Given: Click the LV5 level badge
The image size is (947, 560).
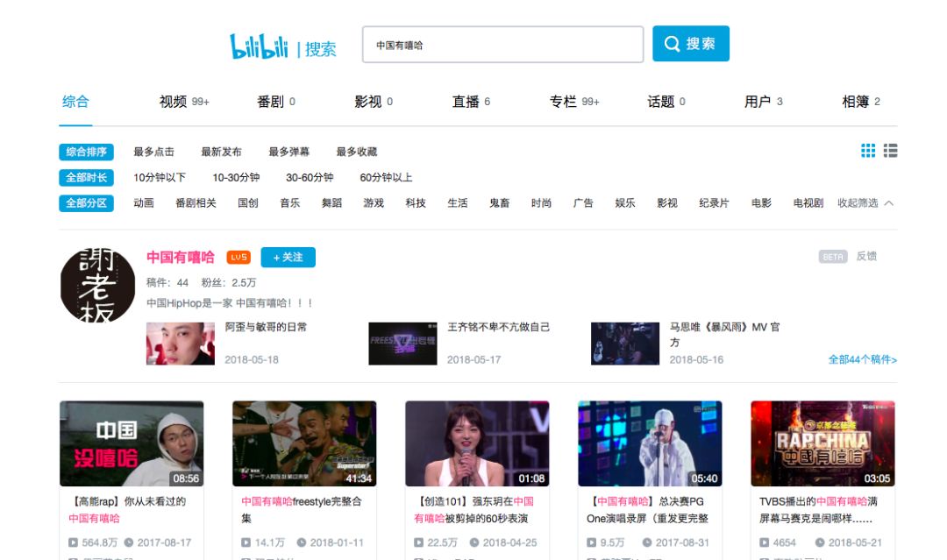Looking at the screenshot, I should [x=239, y=257].
